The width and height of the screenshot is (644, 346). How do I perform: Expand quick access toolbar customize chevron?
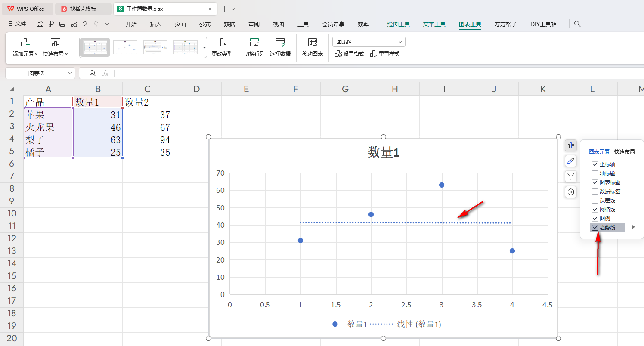pos(107,24)
